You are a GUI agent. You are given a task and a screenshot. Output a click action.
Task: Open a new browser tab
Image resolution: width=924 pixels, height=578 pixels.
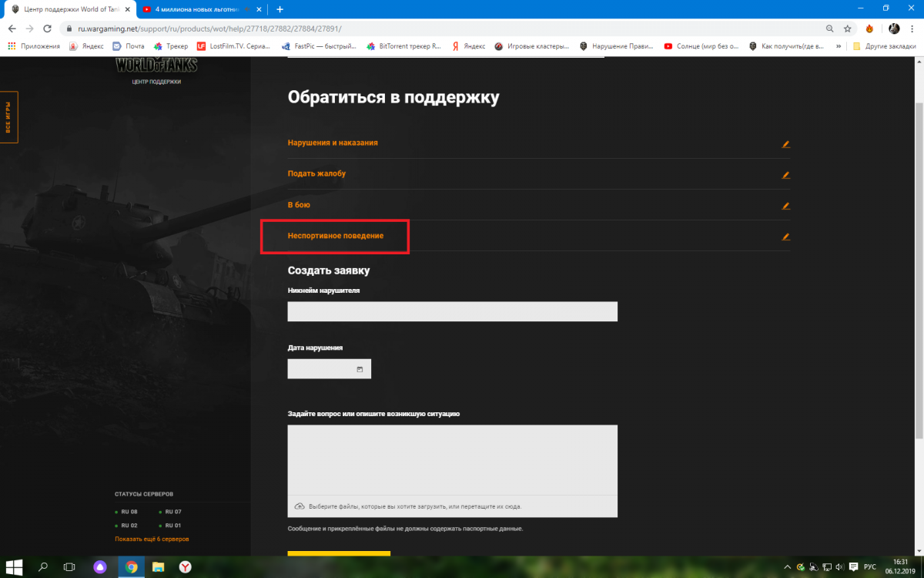click(x=280, y=9)
